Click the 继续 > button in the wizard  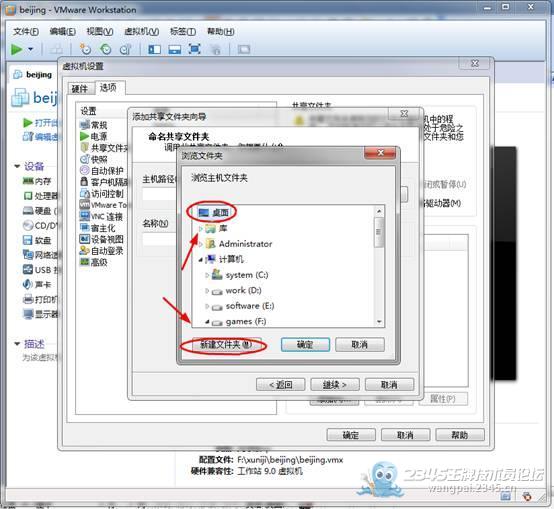click(335, 385)
